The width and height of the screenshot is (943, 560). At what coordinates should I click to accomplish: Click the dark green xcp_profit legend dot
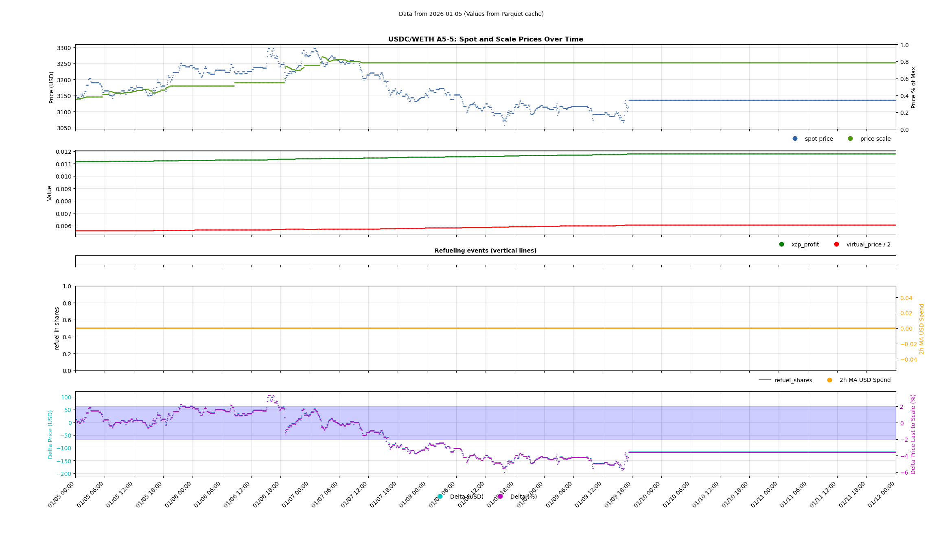(x=781, y=244)
